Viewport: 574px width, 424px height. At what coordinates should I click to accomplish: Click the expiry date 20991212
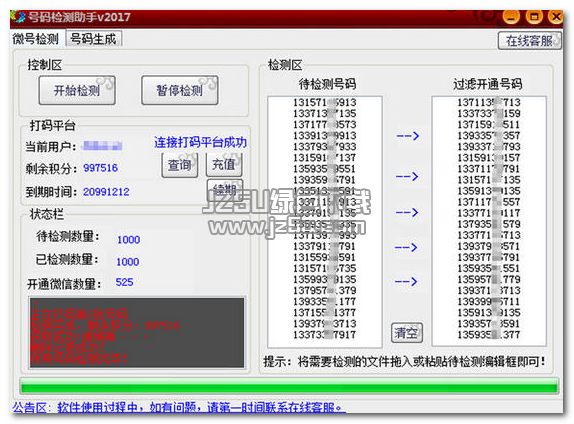tap(106, 191)
